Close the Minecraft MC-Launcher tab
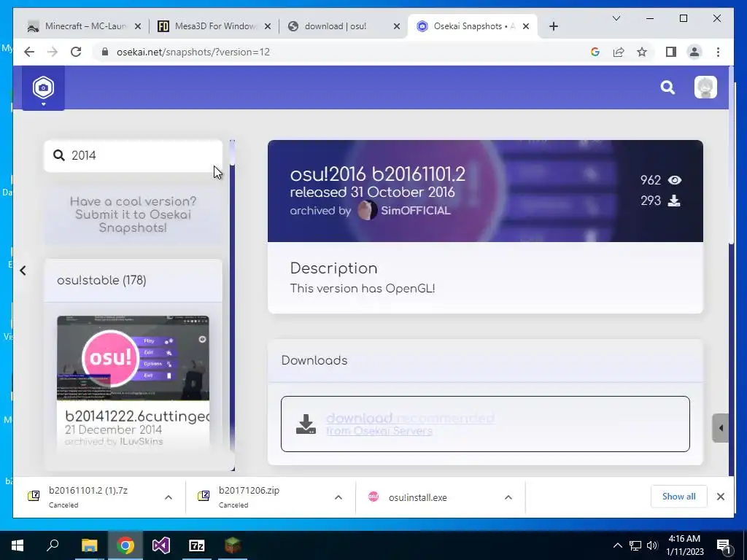This screenshot has height=560, width=747. point(138,27)
